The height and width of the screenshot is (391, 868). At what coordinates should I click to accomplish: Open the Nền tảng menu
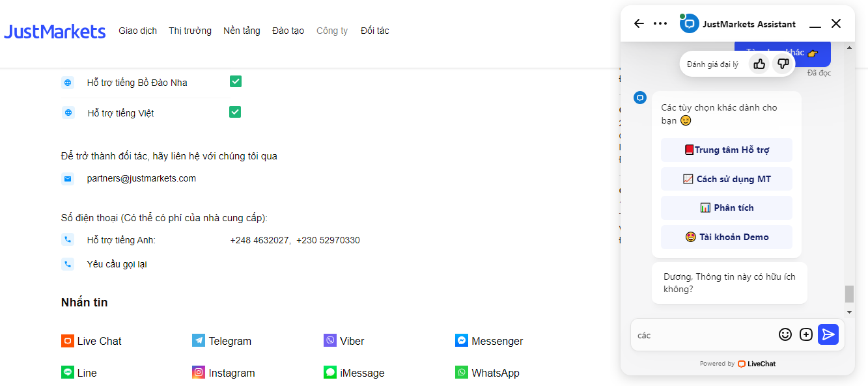242,31
